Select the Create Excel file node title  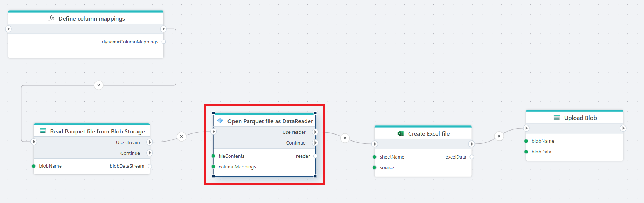click(x=428, y=133)
